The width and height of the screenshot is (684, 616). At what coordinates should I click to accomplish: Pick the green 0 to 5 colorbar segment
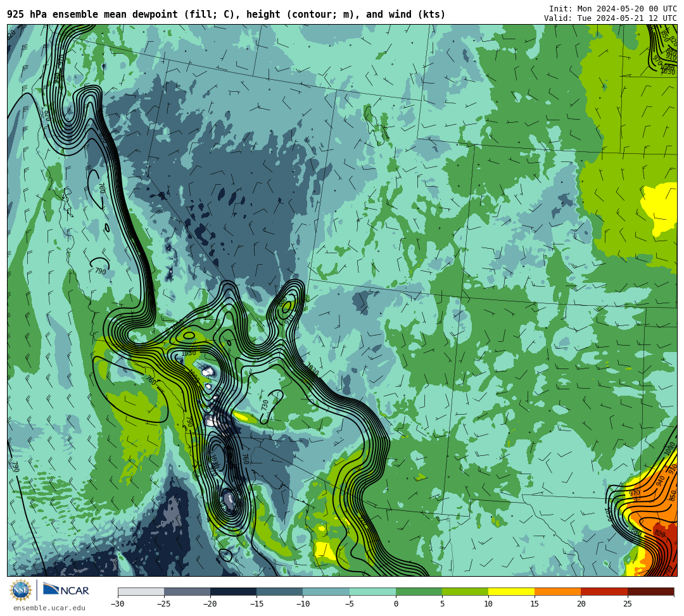[419, 591]
